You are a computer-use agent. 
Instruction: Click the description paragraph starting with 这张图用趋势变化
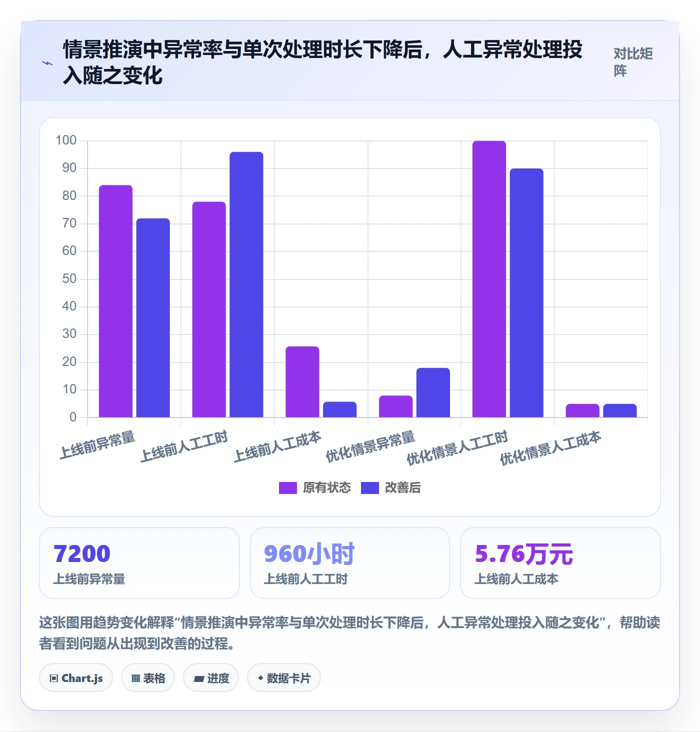pyautogui.click(x=349, y=633)
